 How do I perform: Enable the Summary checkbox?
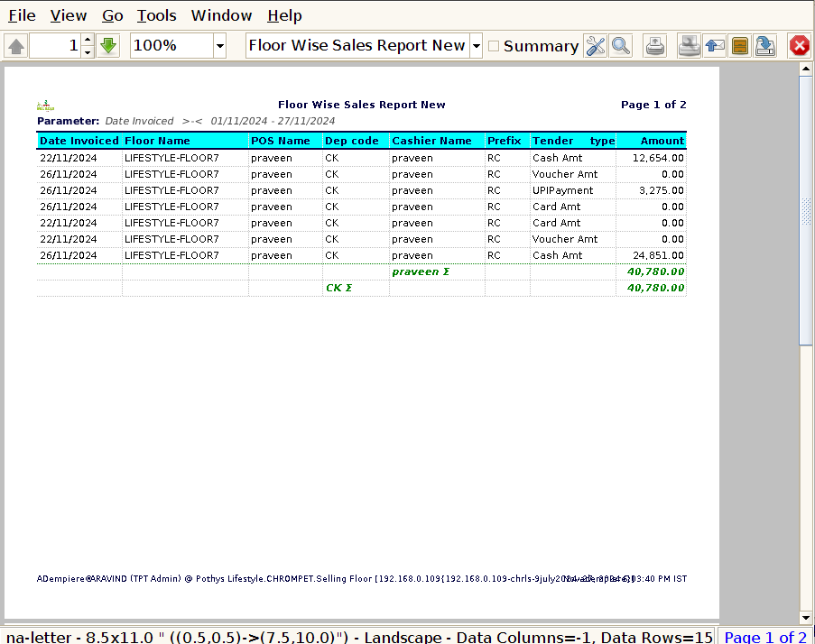point(494,46)
